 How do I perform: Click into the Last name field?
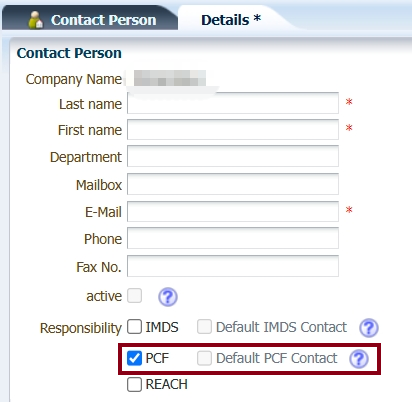(233, 103)
